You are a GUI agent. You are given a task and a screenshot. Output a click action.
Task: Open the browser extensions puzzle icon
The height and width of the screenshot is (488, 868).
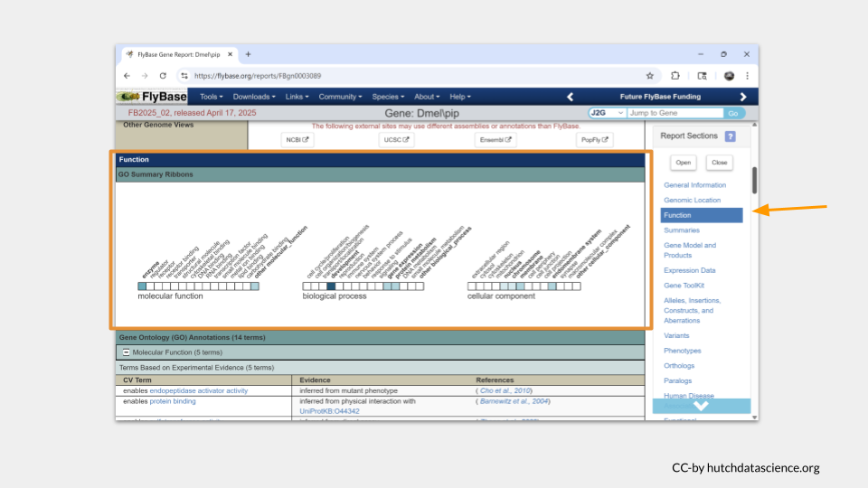pyautogui.click(x=675, y=76)
